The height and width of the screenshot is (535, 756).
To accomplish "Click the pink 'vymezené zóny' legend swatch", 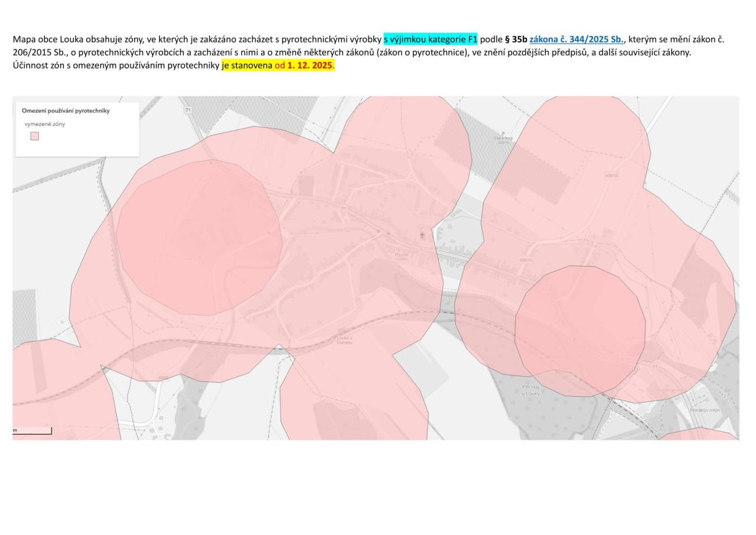I will click(x=35, y=136).
